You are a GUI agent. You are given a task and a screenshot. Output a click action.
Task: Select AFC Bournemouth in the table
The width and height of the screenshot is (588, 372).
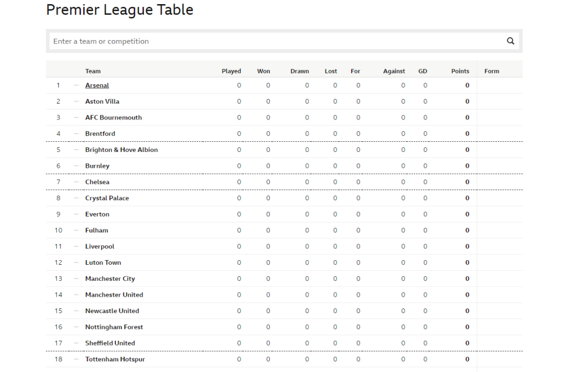point(113,118)
